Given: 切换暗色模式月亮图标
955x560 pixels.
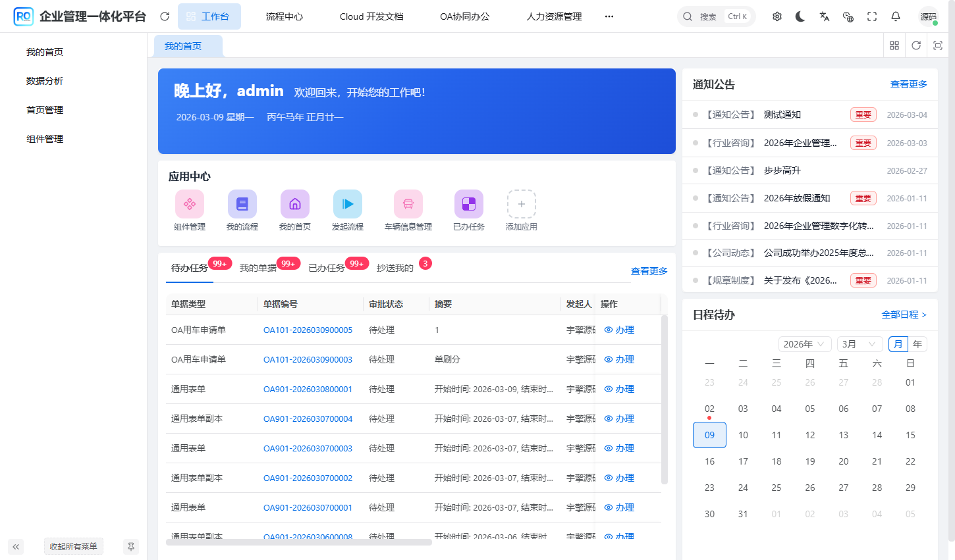Looking at the screenshot, I should coord(800,16).
